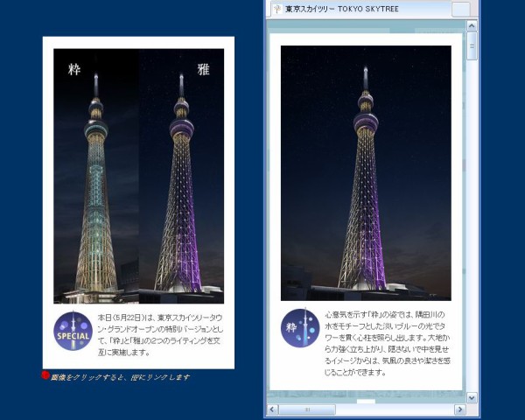Click the horizontal scrollbar right arrow
The height and width of the screenshot is (420, 525).
point(459,409)
